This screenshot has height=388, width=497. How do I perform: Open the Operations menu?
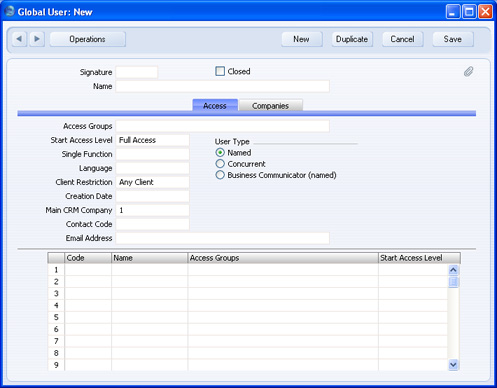click(x=88, y=39)
